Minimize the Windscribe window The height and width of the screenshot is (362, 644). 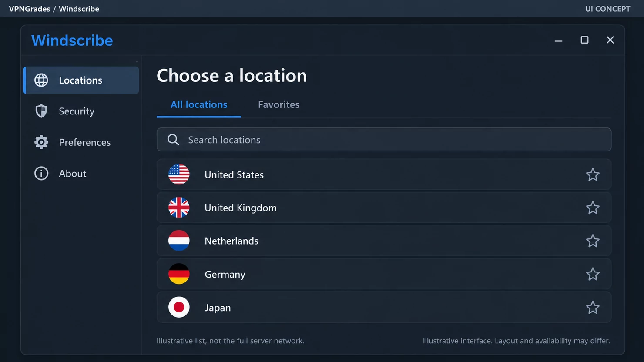pos(559,40)
